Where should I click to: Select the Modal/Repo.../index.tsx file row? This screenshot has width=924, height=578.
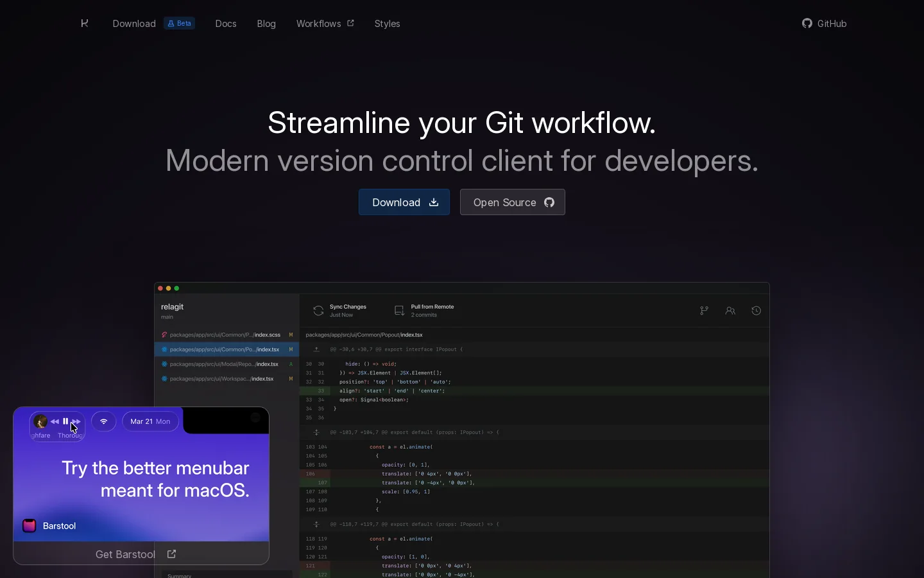click(x=227, y=364)
